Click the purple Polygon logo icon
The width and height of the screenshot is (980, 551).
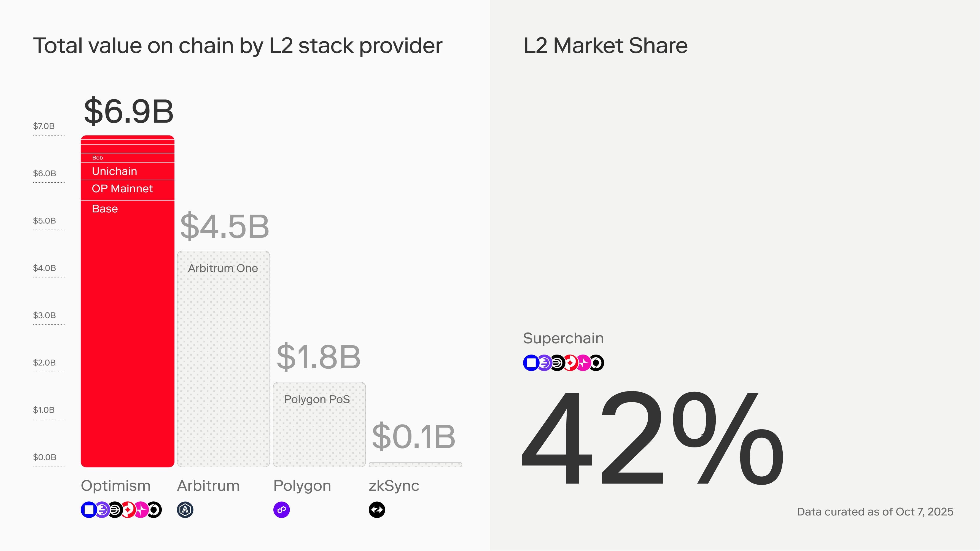pos(282,510)
